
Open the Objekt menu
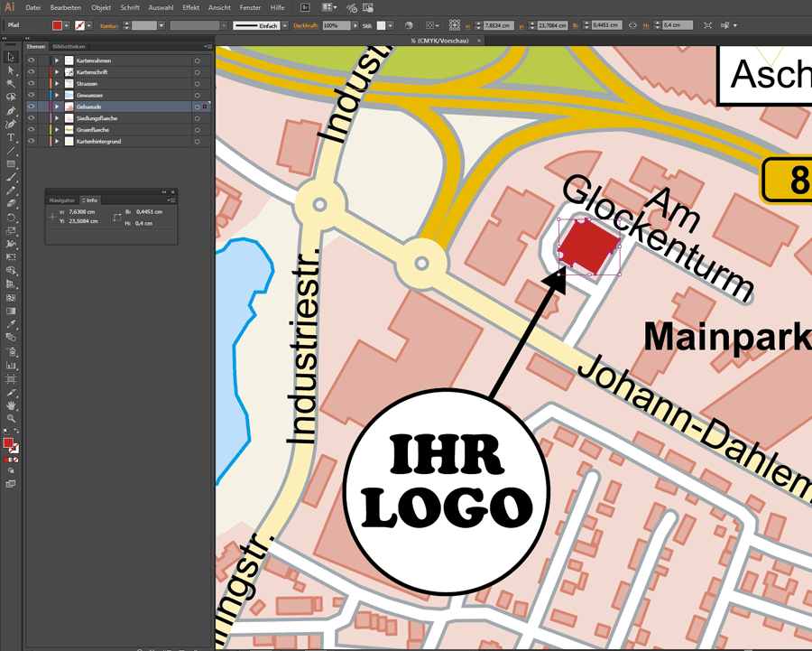click(101, 7)
